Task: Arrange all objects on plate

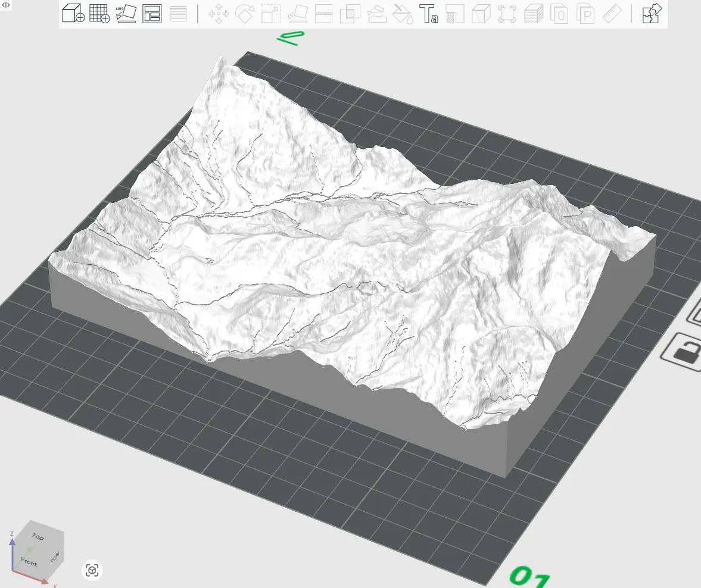Action: (x=152, y=14)
